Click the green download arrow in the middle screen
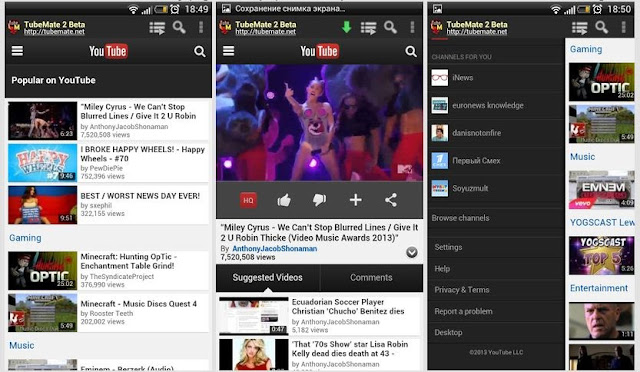The image size is (640, 372). point(347,27)
